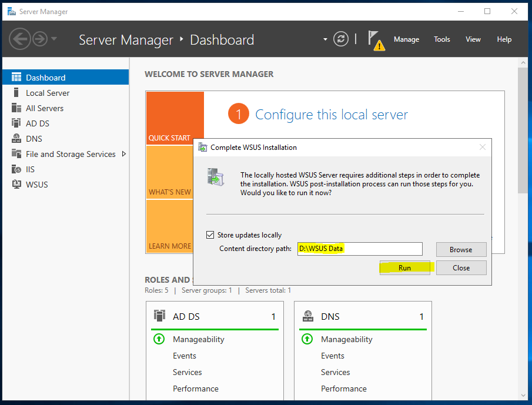532x405 pixels.
Task: Minimize the Server Manager window
Action: 460,11
